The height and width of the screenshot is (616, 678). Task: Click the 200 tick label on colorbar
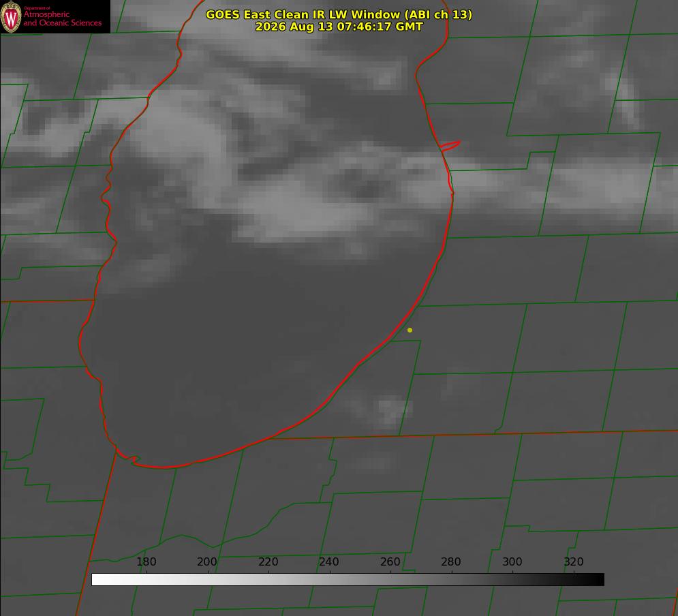pyautogui.click(x=207, y=561)
